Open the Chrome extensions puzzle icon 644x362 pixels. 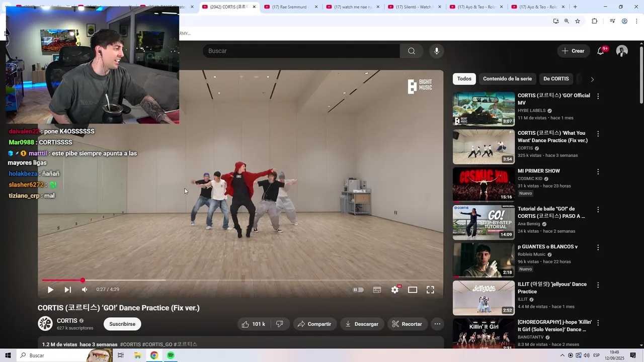[x=594, y=21]
